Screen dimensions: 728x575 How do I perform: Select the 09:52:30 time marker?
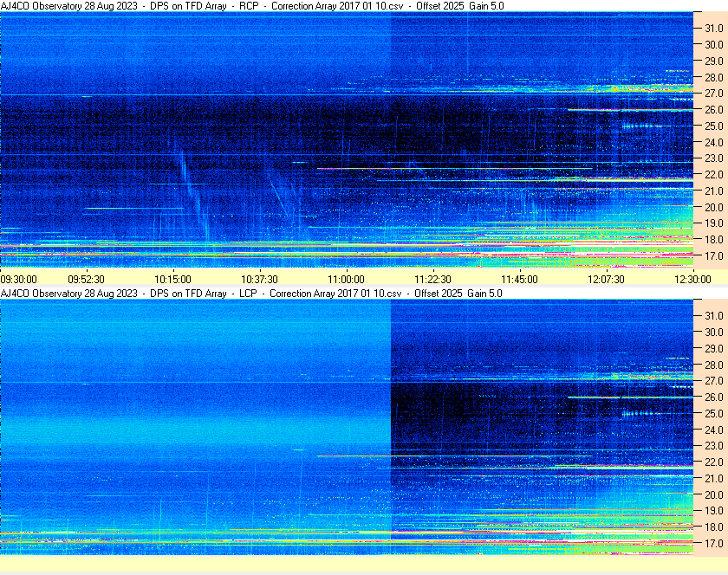coord(87,279)
